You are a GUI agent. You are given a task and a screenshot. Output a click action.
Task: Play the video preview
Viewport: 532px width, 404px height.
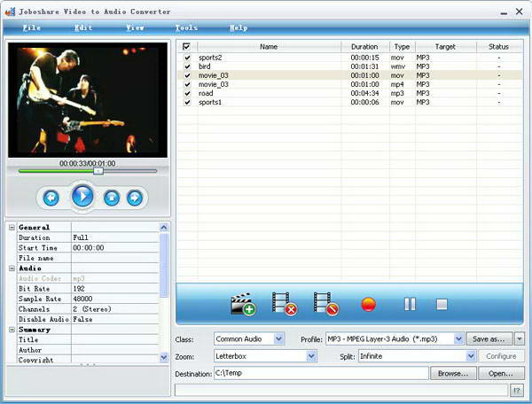tap(82, 197)
